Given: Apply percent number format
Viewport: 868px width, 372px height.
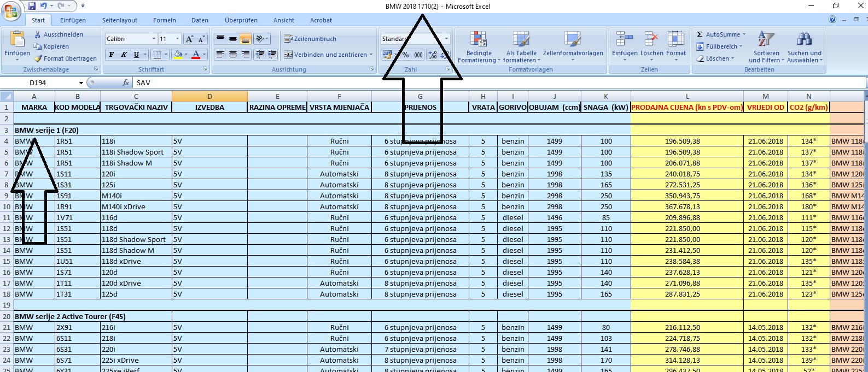Looking at the screenshot, I should click(x=405, y=55).
